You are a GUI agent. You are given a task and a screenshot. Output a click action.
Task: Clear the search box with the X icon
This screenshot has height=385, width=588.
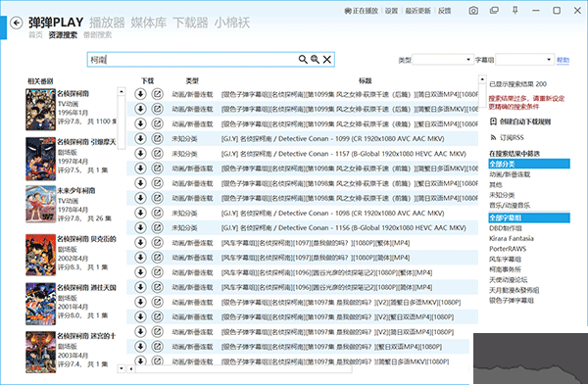(327, 59)
